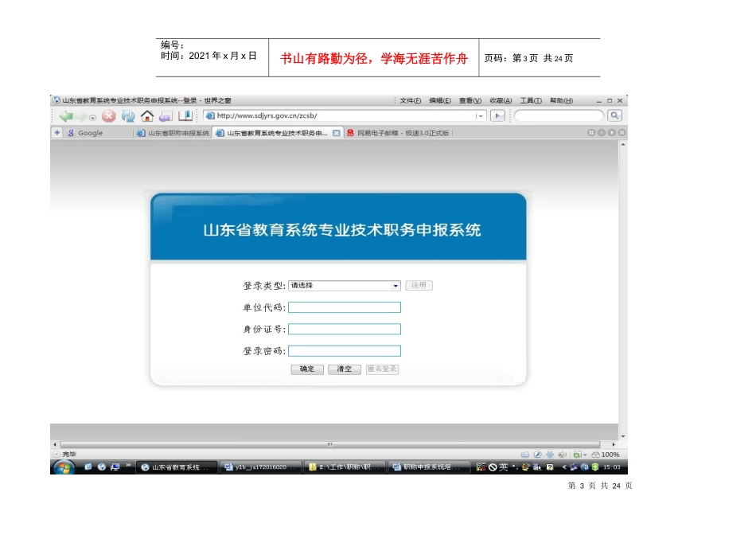Click the 山东省教育系统专业技术职务申报系统 banner title
The width and height of the screenshot is (756, 535).
[x=342, y=230]
